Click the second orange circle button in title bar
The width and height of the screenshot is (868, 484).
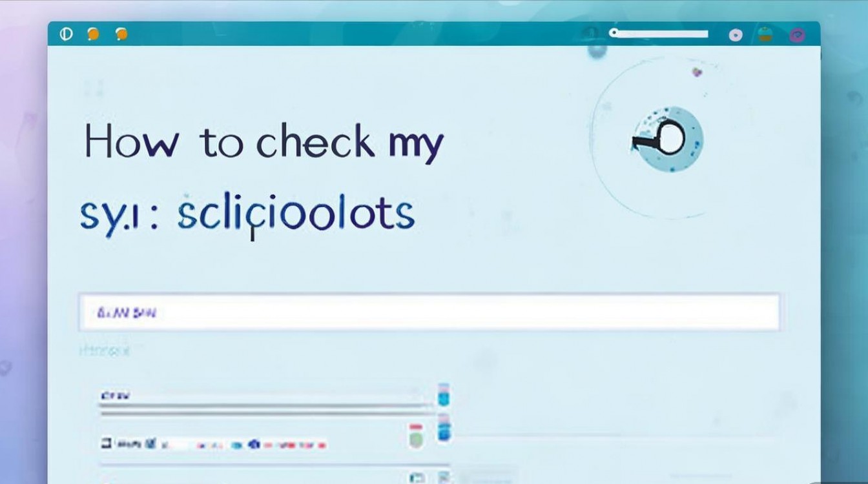click(121, 34)
